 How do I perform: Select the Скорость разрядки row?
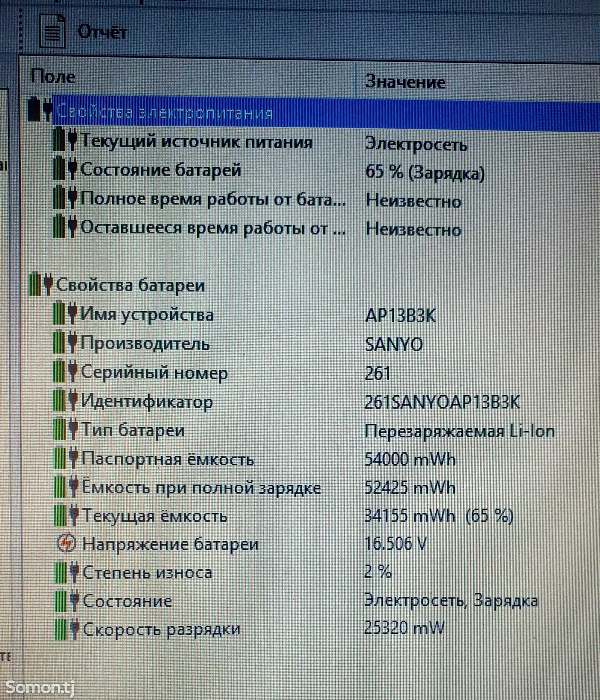coord(161,630)
